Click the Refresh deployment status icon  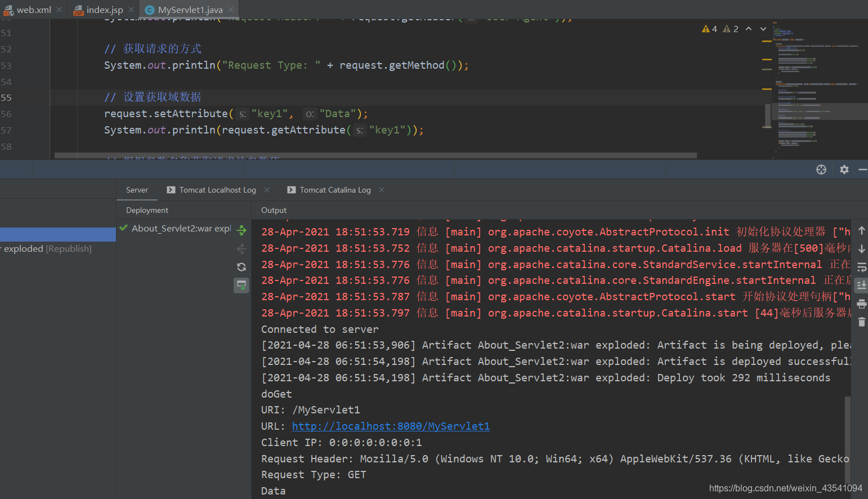pos(241,267)
